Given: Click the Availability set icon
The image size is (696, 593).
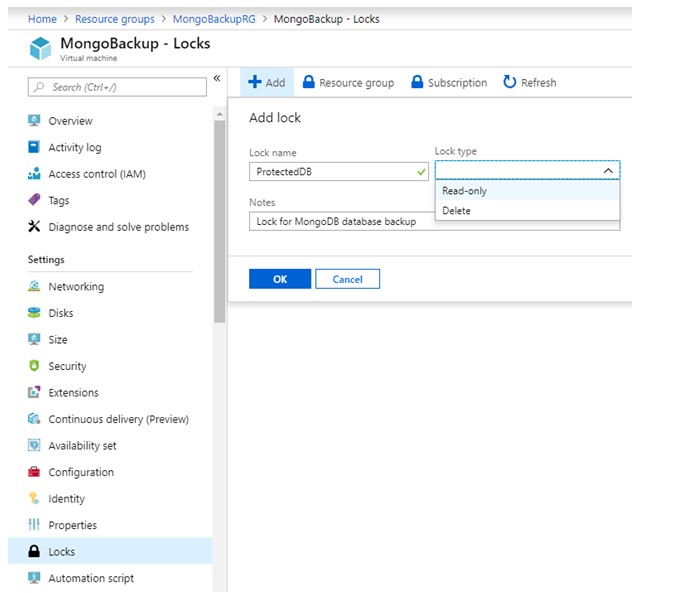Looking at the screenshot, I should point(34,445).
